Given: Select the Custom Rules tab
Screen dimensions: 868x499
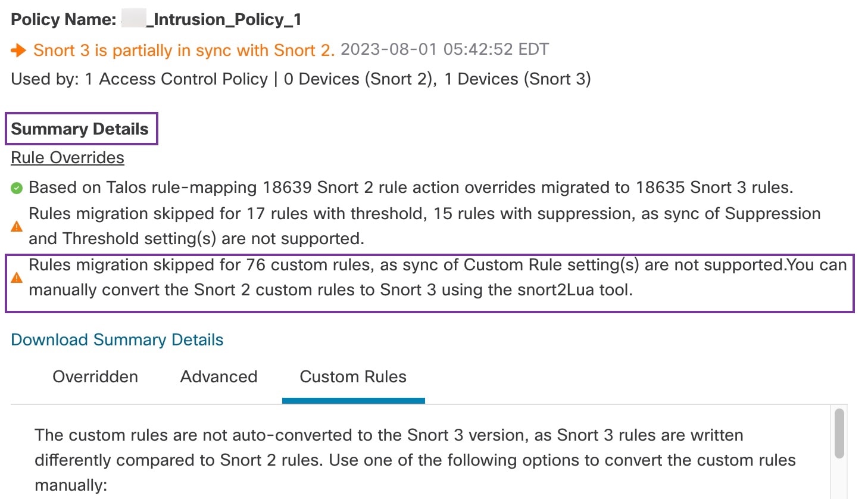Looking at the screenshot, I should click(353, 376).
